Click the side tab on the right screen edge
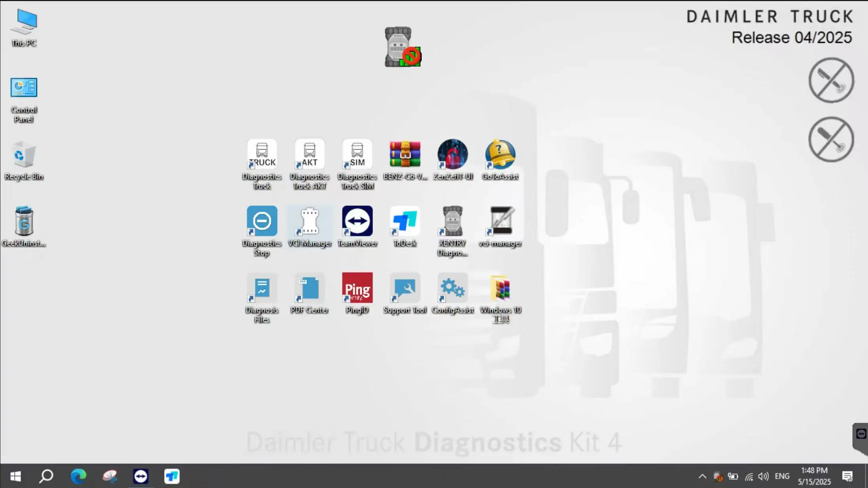868x488 pixels. (x=860, y=439)
